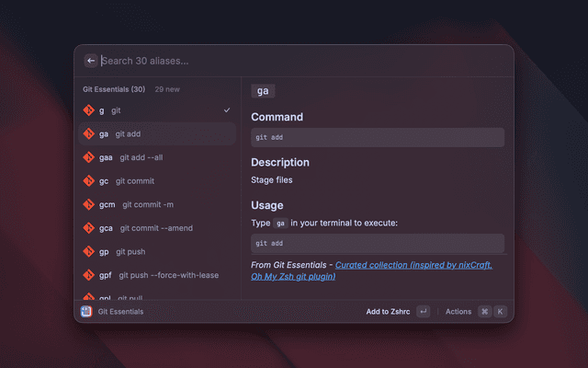
Task: Click the 'git add' Command code block
Action: [x=377, y=138]
